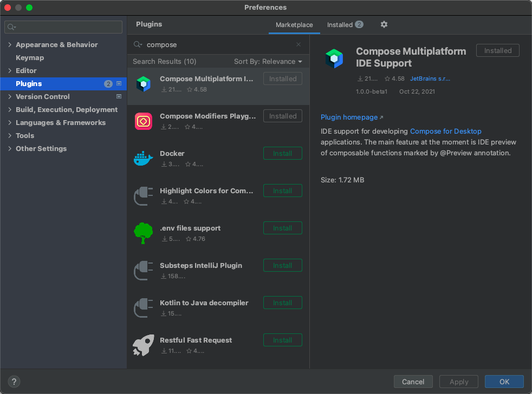Clear the plugin search field
532x394 pixels.
[x=299, y=45]
